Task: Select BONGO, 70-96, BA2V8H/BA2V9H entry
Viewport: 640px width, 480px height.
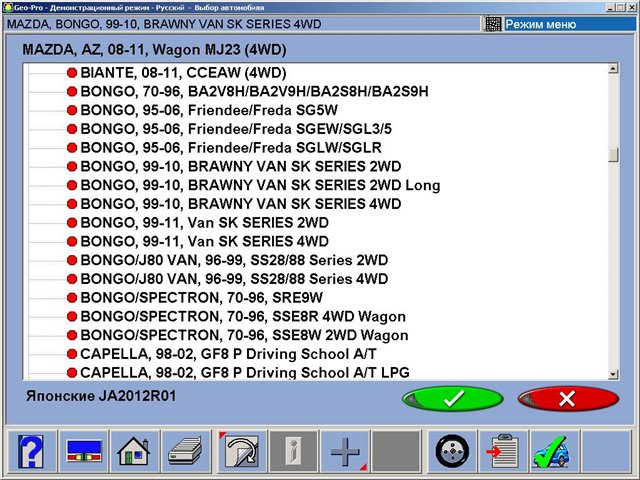Action: (x=254, y=91)
